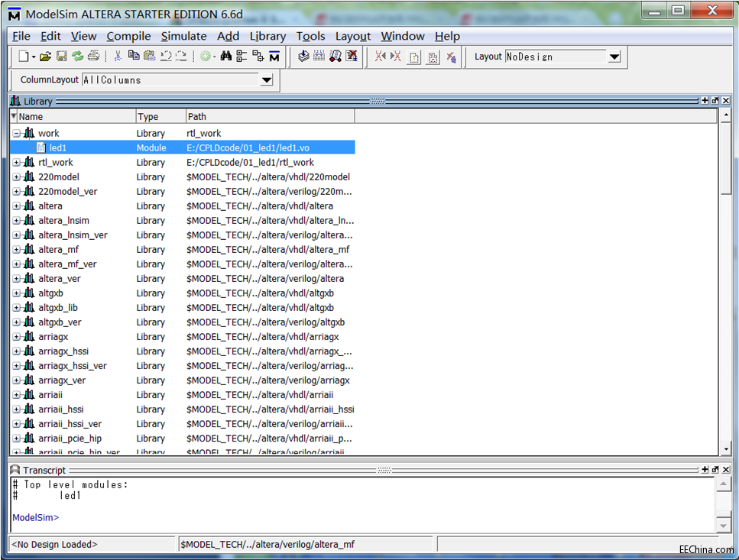Click the Open file folder icon
Screen dimensions: 739x560
tap(45, 57)
